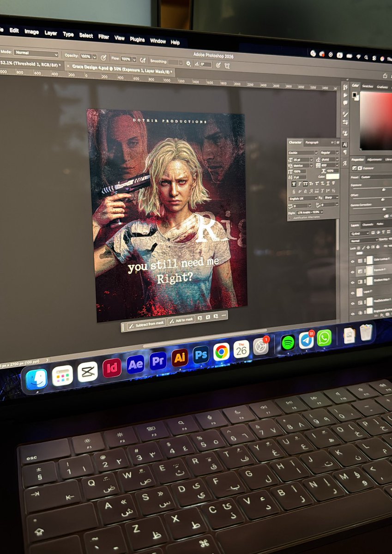The width and height of the screenshot is (392, 554).
Task: Open the Flow value dropdown arrow
Action: pyautogui.click(x=134, y=59)
